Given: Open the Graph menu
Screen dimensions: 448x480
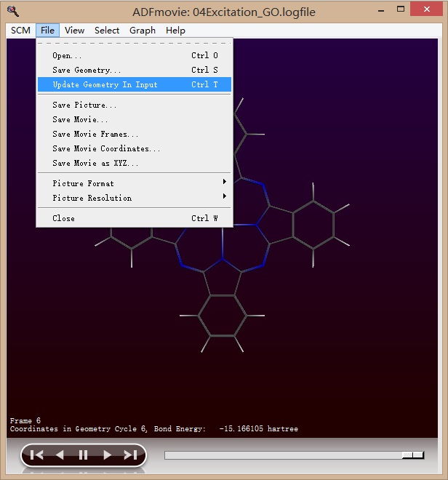Looking at the screenshot, I should pos(143,31).
